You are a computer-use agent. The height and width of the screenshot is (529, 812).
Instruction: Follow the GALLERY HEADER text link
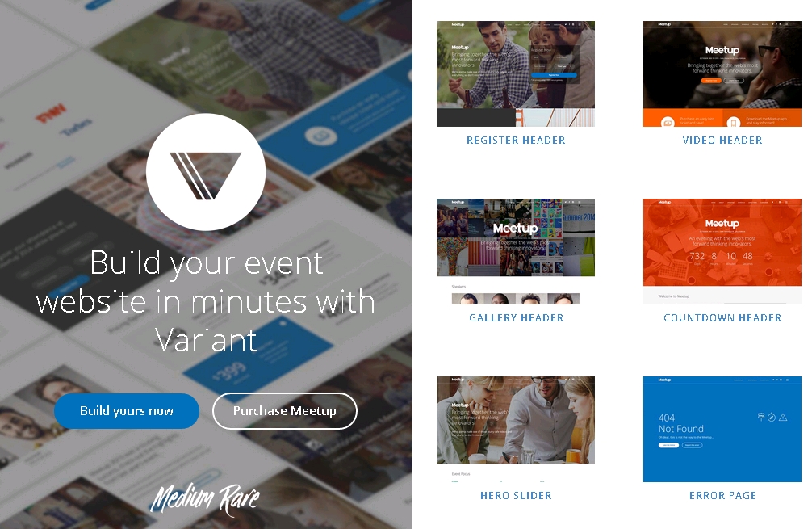517,318
